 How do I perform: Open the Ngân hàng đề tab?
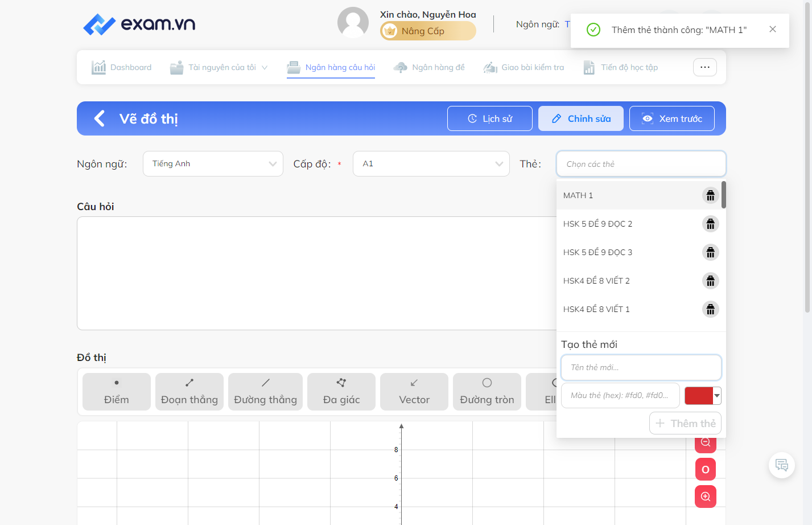click(429, 67)
